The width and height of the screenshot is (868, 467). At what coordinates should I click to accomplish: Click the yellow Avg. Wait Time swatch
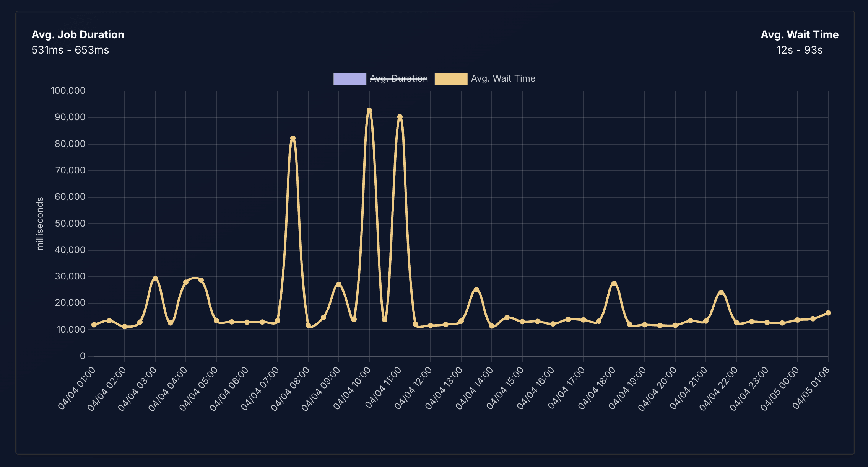(451, 78)
